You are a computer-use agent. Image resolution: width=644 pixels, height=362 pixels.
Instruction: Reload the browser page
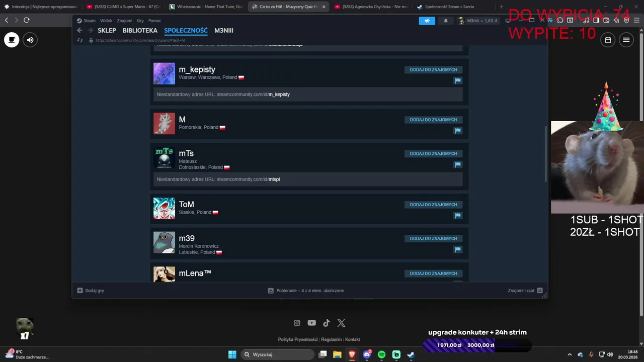click(26, 20)
